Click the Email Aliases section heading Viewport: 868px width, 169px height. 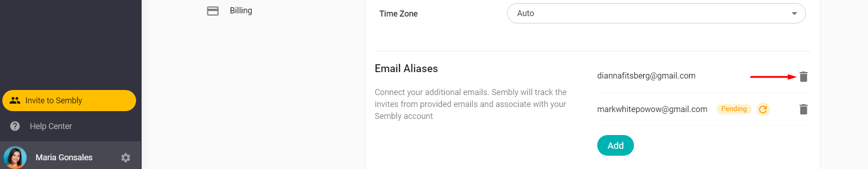point(406,68)
